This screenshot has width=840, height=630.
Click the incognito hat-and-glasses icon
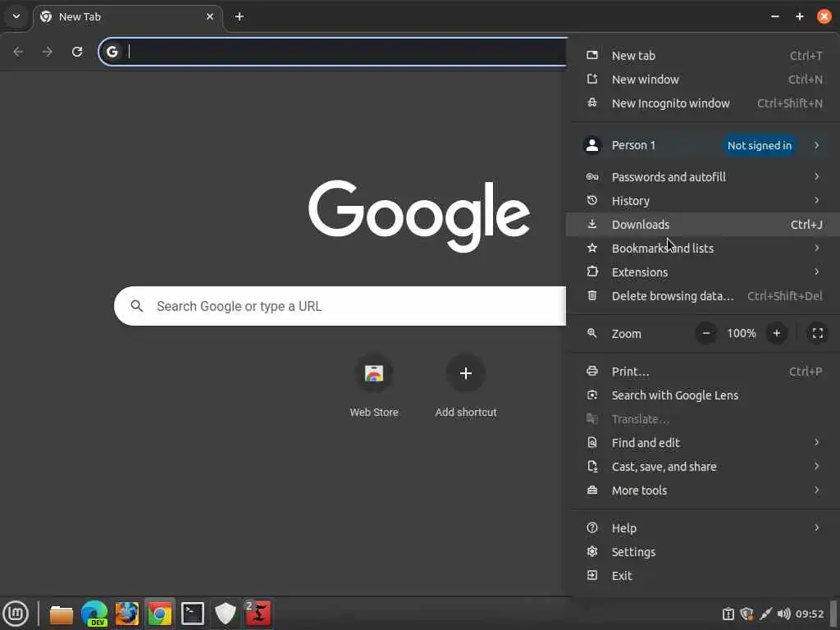tap(592, 103)
